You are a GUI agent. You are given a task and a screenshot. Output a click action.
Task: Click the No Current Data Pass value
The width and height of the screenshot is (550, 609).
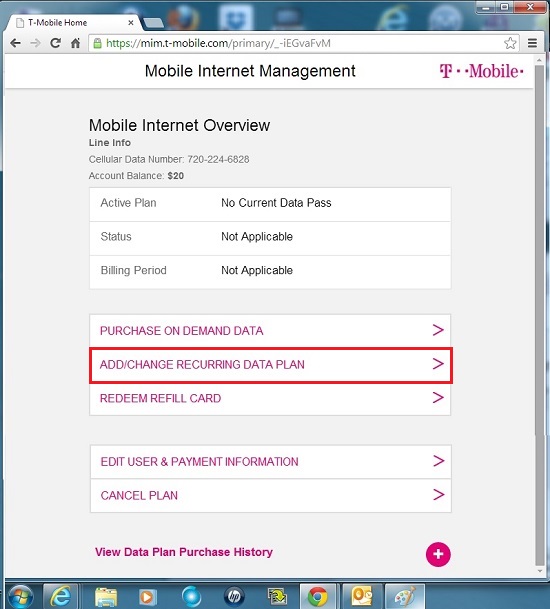[276, 203]
